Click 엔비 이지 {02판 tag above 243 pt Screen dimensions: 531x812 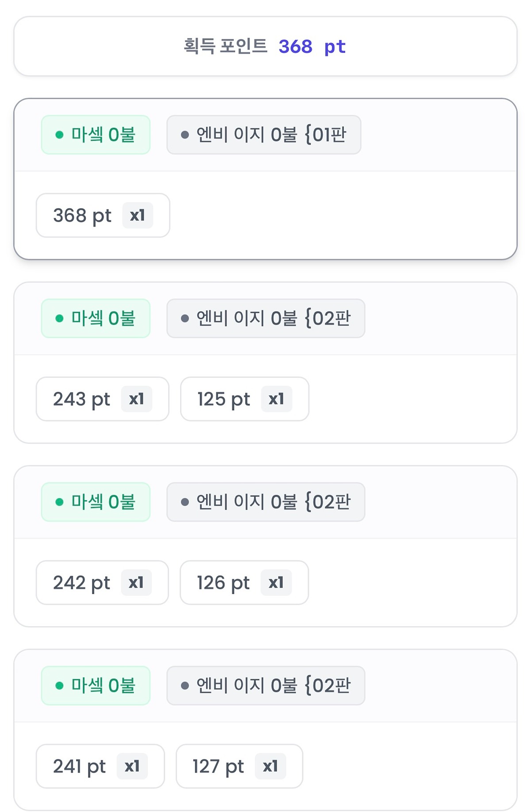coord(265,319)
